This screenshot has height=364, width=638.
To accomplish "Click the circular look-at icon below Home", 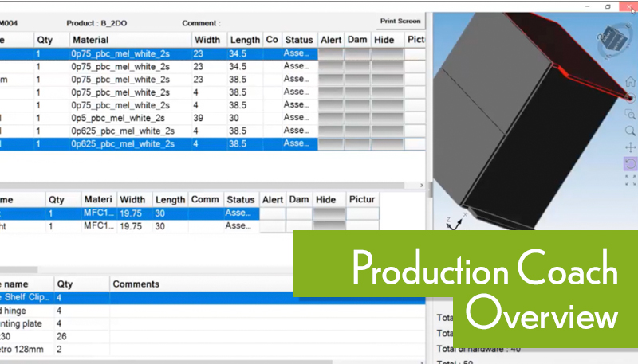I will (630, 98).
